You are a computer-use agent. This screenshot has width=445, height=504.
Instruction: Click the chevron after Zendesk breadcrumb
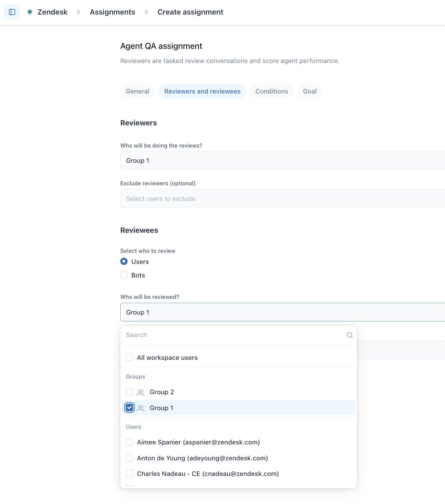(79, 12)
